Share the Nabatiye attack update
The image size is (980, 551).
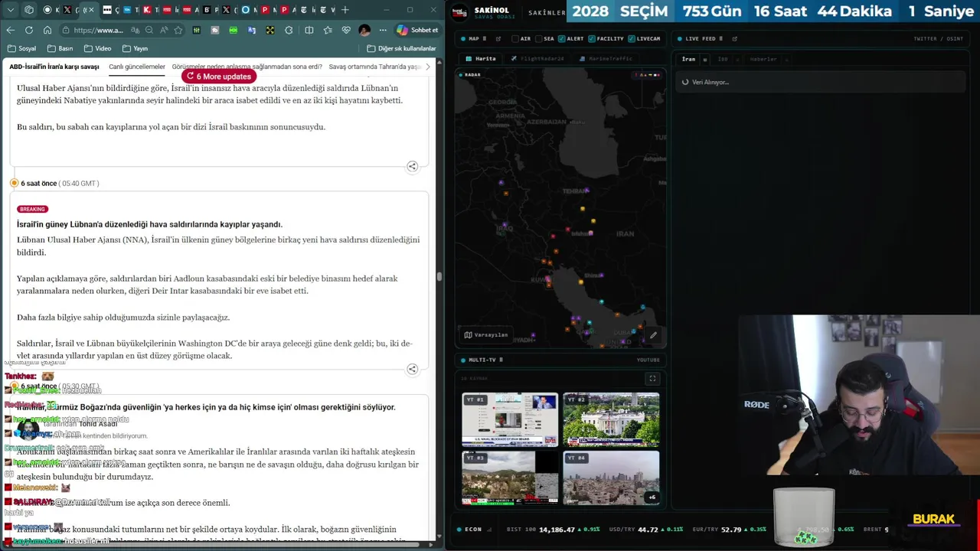pyautogui.click(x=412, y=166)
